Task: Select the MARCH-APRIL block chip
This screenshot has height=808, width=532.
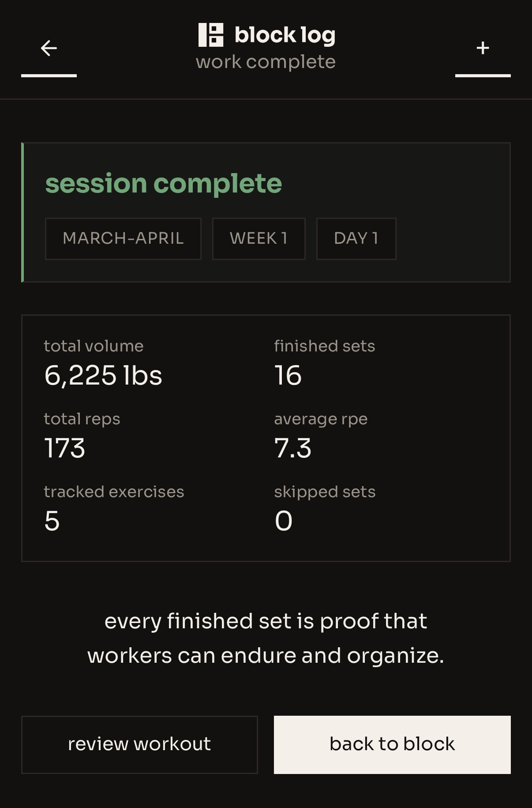Action: tap(124, 238)
